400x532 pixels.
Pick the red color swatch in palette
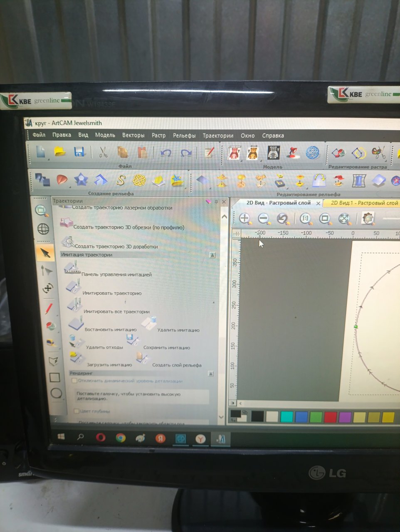click(330, 416)
